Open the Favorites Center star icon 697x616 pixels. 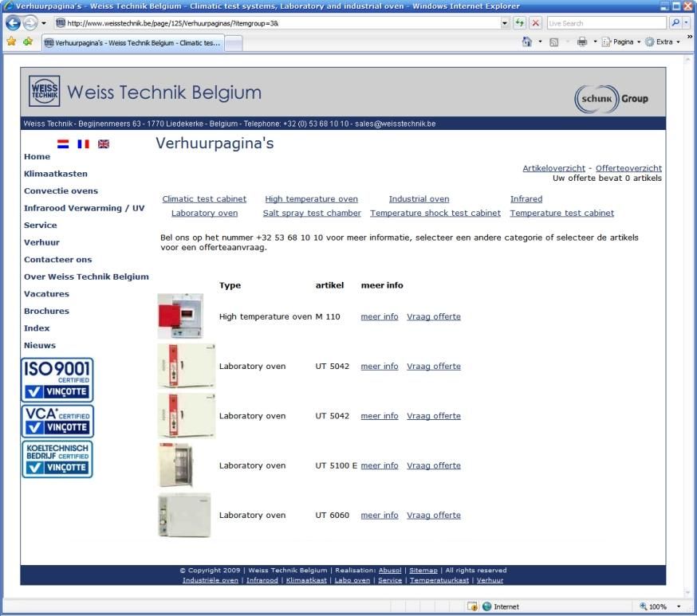[x=11, y=41]
